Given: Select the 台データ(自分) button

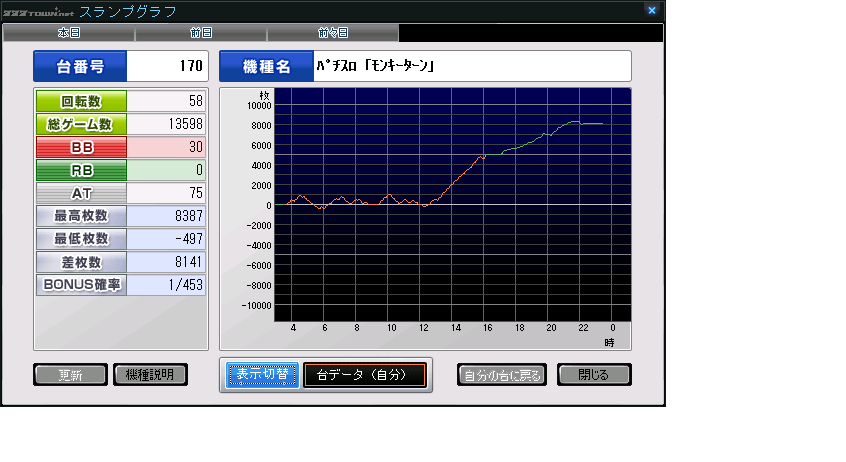Looking at the screenshot, I should 365,375.
